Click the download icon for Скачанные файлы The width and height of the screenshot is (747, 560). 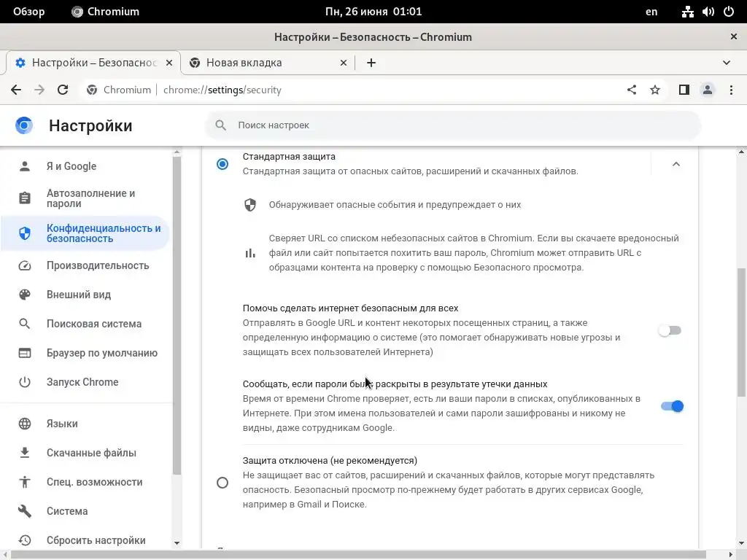coord(25,453)
